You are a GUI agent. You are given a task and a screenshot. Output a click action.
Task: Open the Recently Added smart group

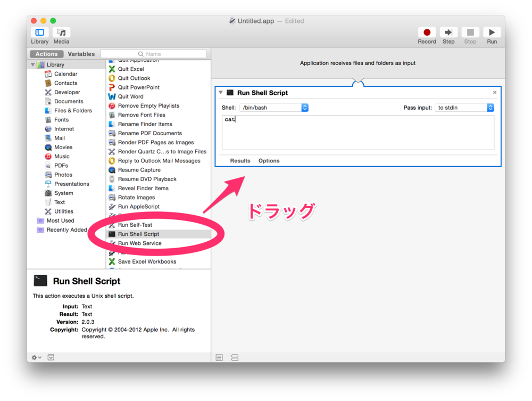tap(66, 230)
